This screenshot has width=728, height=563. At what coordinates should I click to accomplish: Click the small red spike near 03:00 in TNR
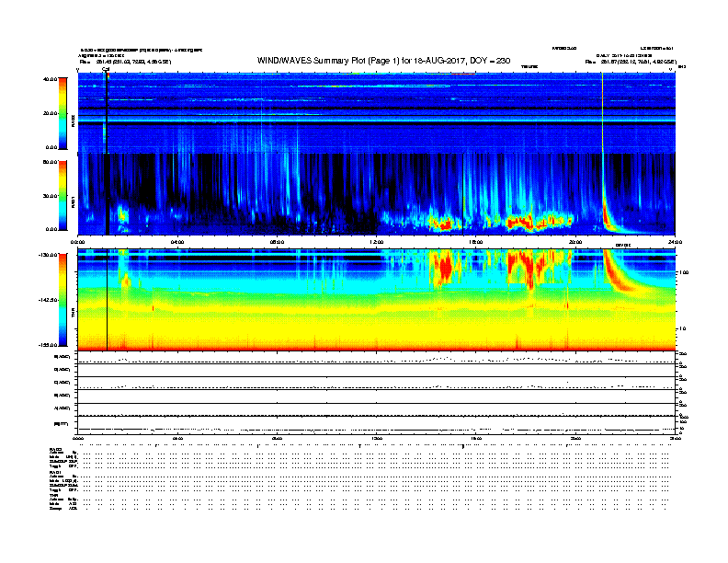tap(153, 307)
